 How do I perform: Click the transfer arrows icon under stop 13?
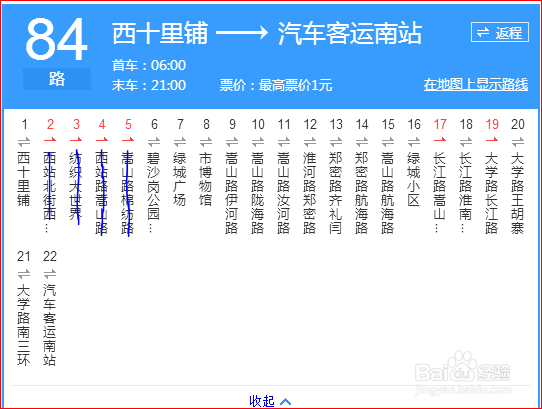coord(336,142)
